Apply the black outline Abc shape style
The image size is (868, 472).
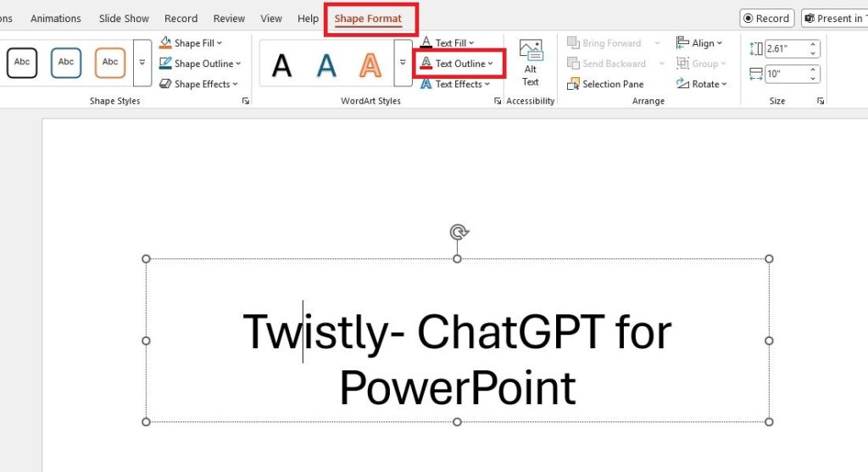pos(22,63)
